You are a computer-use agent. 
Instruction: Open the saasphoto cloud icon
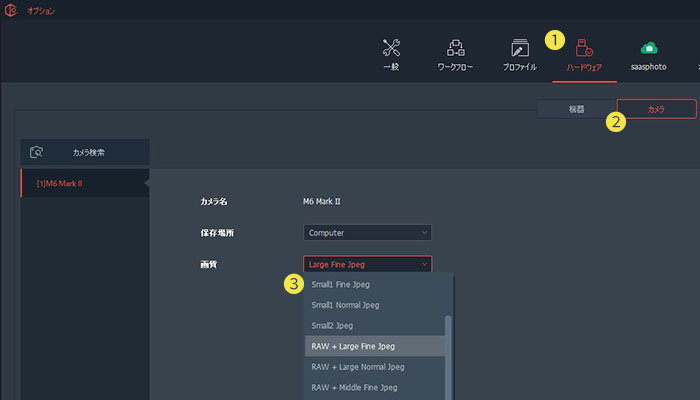(x=649, y=48)
